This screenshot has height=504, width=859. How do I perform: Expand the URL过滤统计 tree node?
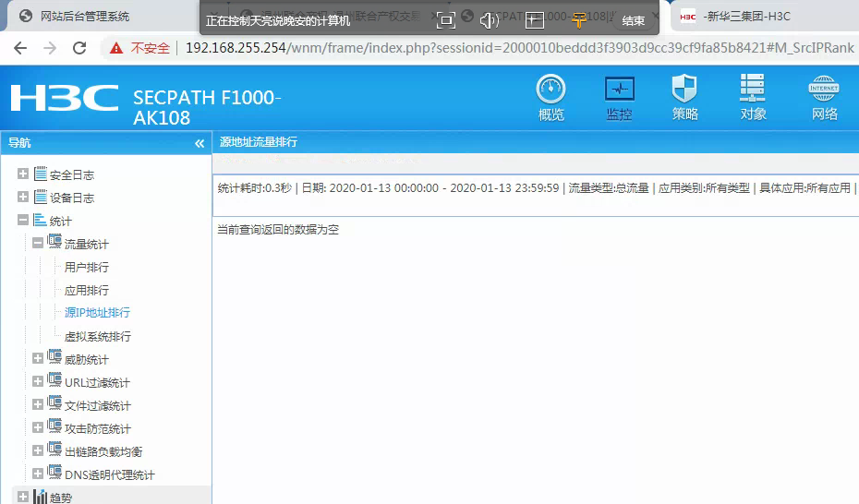pyautogui.click(x=37, y=381)
